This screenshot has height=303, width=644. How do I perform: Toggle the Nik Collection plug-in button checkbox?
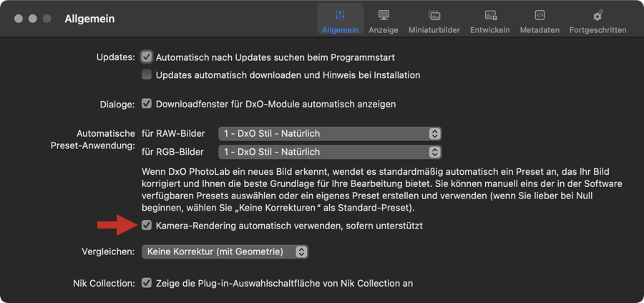[147, 283]
